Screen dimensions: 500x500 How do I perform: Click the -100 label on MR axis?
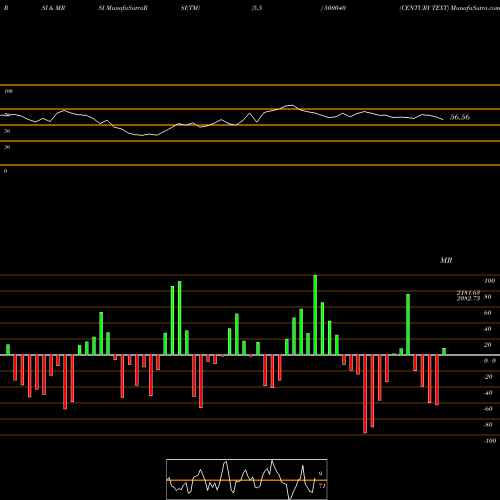490,441
